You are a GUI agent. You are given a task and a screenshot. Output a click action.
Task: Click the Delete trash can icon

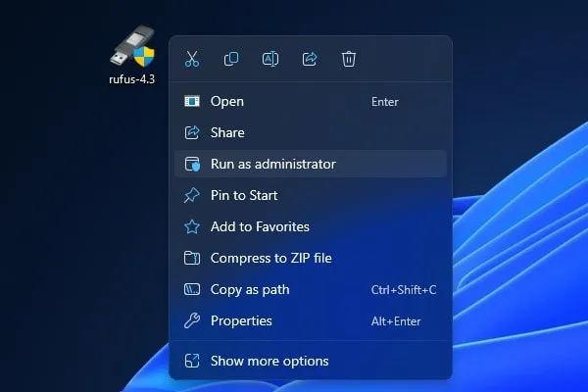click(x=349, y=59)
